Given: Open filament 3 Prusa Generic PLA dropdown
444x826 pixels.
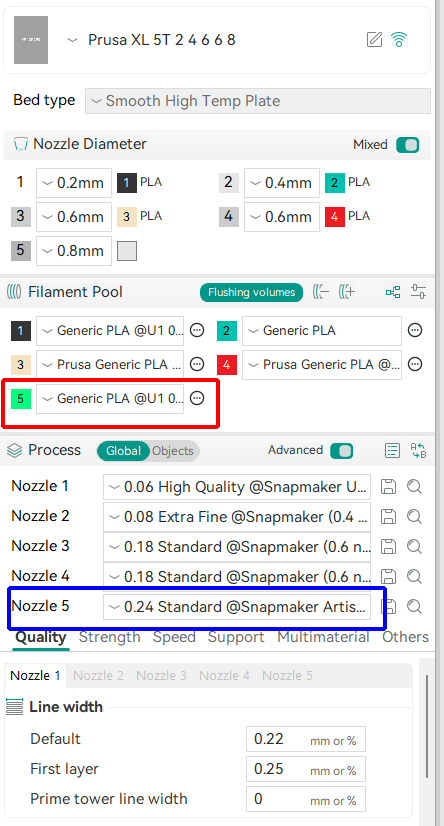Looking at the screenshot, I should point(110,365).
